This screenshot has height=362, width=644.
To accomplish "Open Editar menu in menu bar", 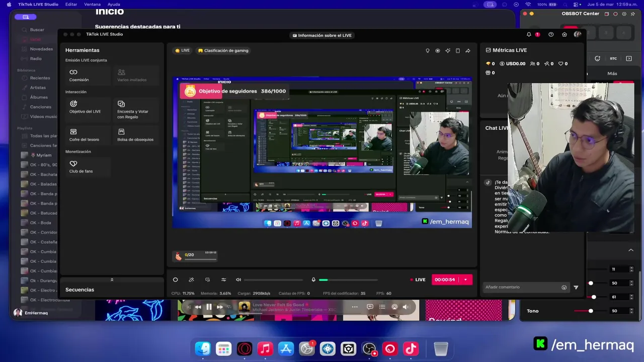I will click(x=71, y=4).
